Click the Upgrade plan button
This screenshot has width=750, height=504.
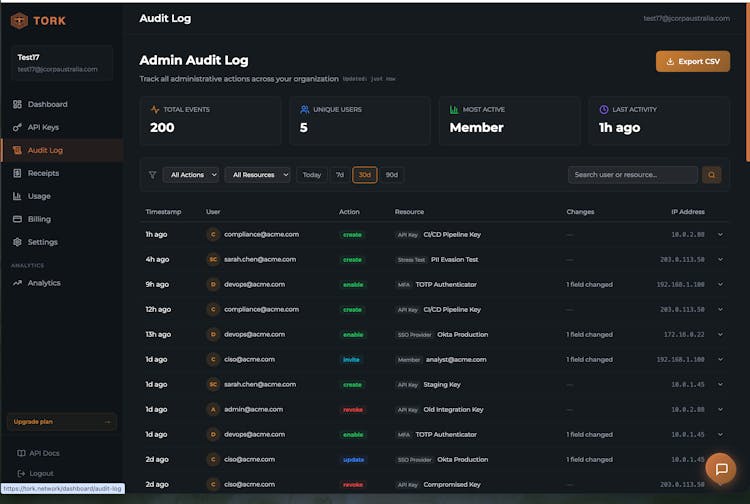click(61, 422)
